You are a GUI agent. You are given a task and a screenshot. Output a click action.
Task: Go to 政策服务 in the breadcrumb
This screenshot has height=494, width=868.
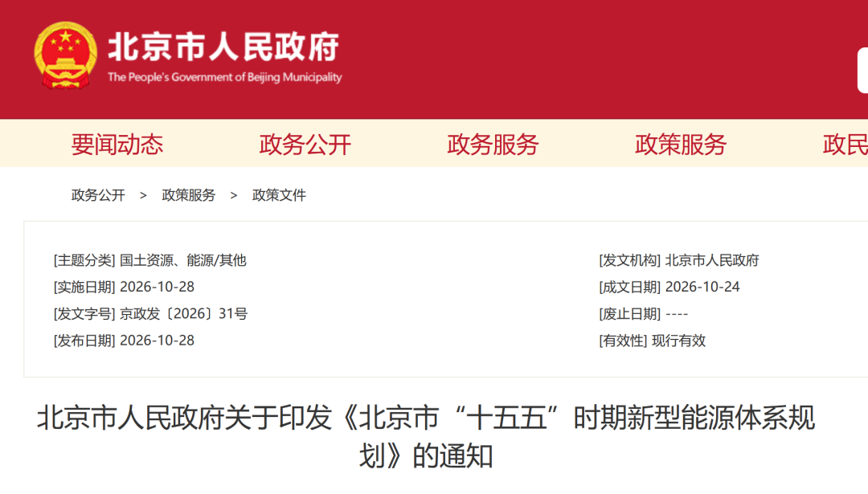point(188,195)
